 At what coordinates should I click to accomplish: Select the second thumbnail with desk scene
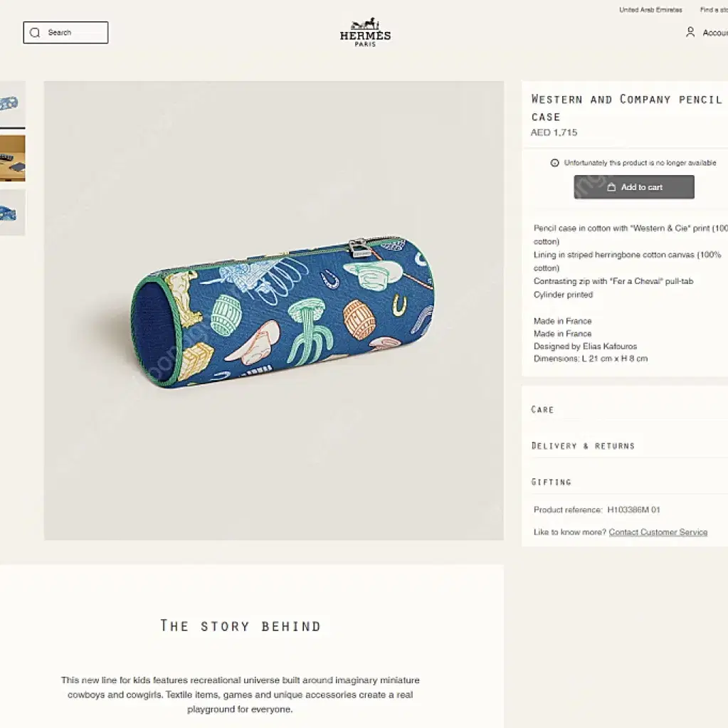coord(13,158)
